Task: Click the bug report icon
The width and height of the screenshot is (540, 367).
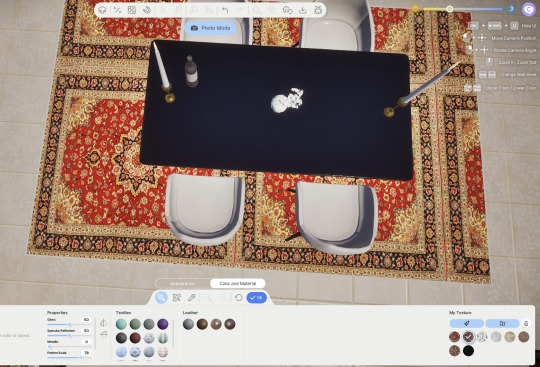Action: [x=318, y=10]
